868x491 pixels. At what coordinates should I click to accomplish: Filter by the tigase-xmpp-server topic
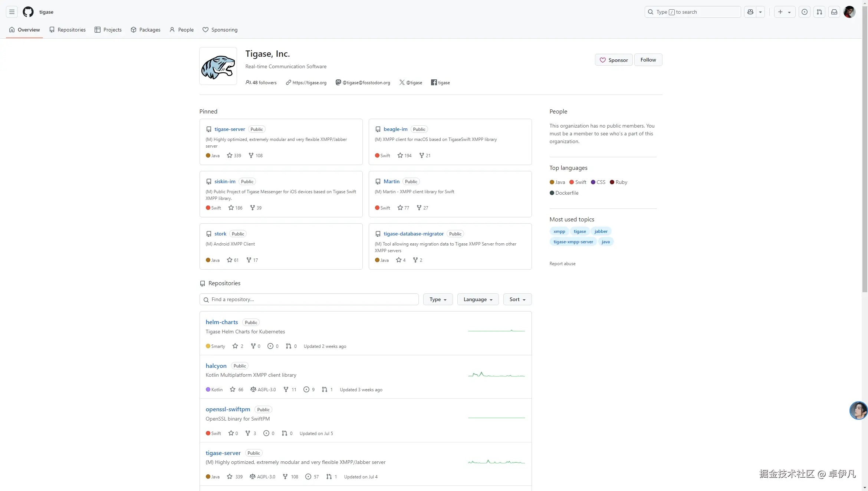(x=573, y=241)
